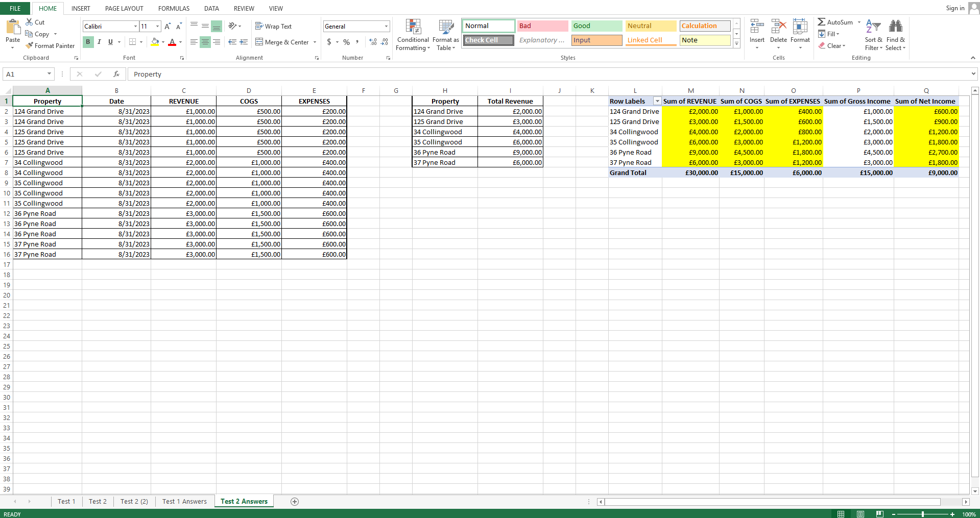
Task: Apply the Check Cell style
Action: tap(488, 40)
